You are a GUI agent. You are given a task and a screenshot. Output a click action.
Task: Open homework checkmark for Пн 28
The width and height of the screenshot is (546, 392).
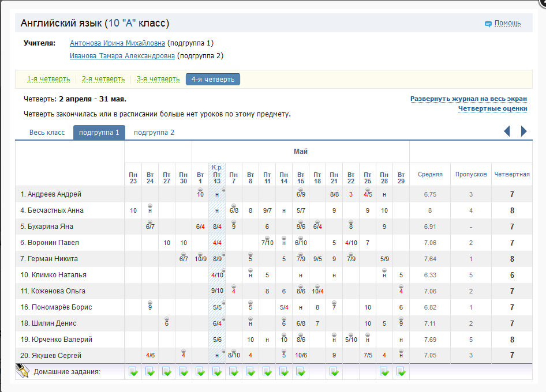point(384,372)
